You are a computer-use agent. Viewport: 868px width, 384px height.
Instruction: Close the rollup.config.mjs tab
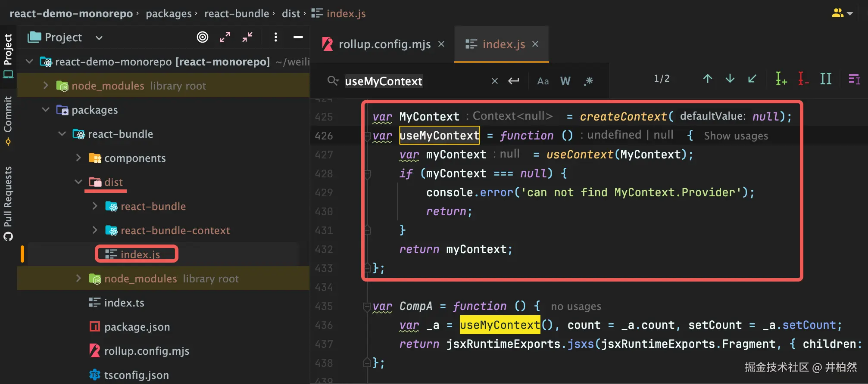[x=441, y=44]
